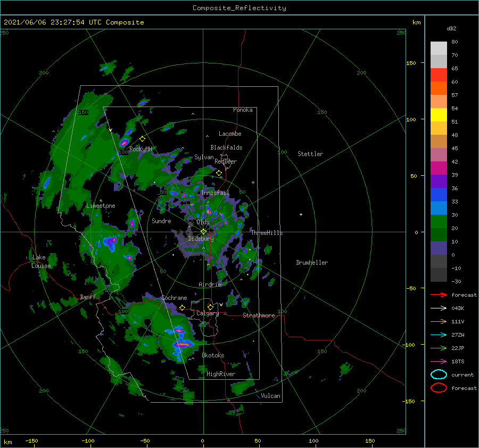
Task: Select the purple 39 dBZ legend swatch
Action: click(x=439, y=181)
